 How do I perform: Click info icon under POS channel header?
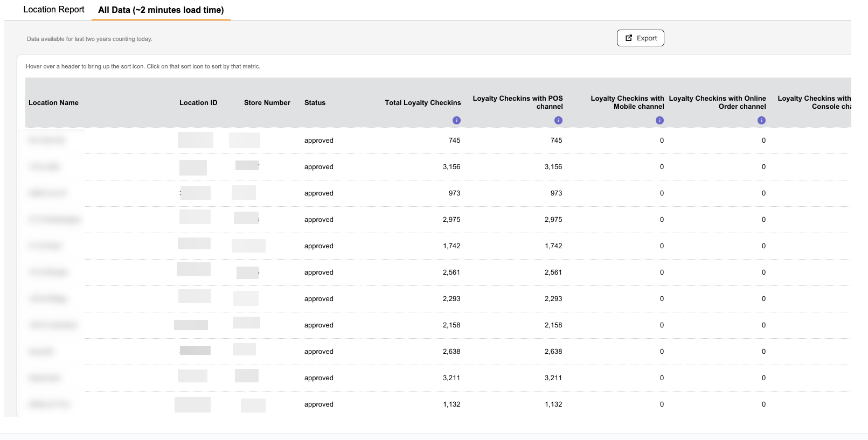click(x=558, y=120)
